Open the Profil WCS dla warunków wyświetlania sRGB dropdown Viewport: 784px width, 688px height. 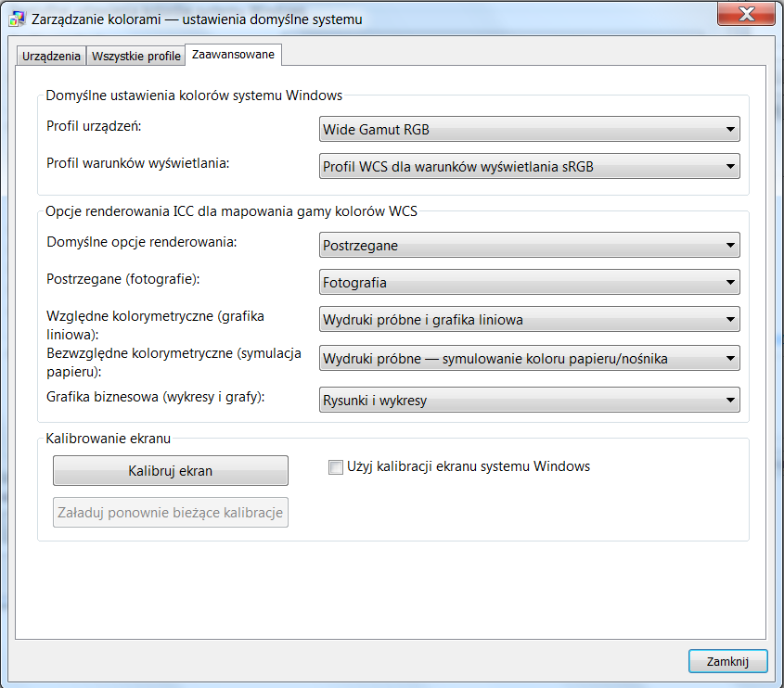click(x=529, y=167)
